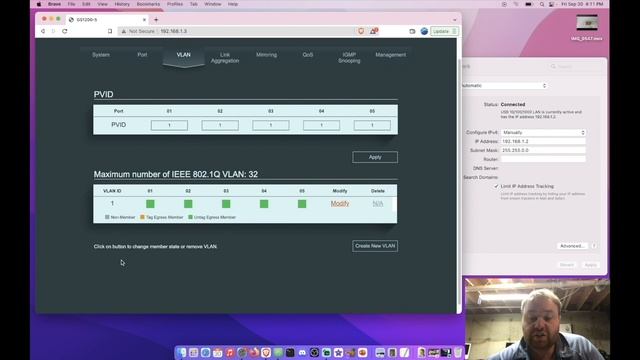Open the Configure IPv4 Manually dropdown
640x360 pixels.
tap(543, 133)
